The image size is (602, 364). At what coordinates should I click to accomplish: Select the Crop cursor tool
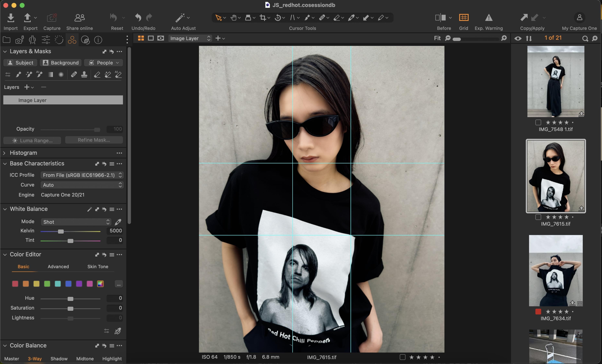(x=263, y=18)
